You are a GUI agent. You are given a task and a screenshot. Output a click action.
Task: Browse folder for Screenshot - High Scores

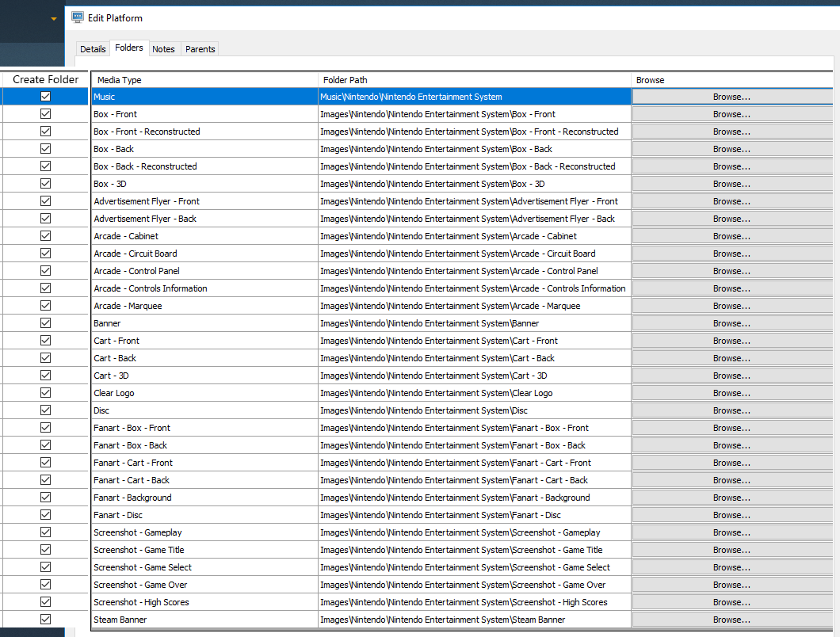(x=731, y=602)
